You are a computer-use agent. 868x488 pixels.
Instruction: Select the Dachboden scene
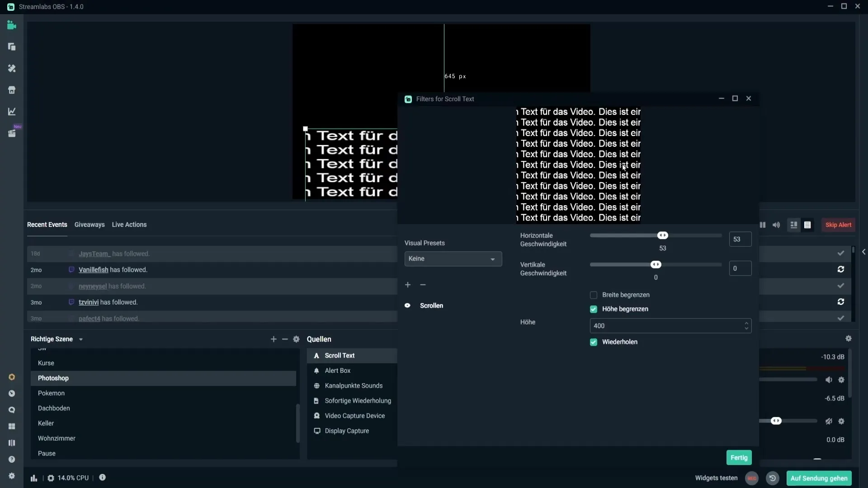tap(163, 408)
